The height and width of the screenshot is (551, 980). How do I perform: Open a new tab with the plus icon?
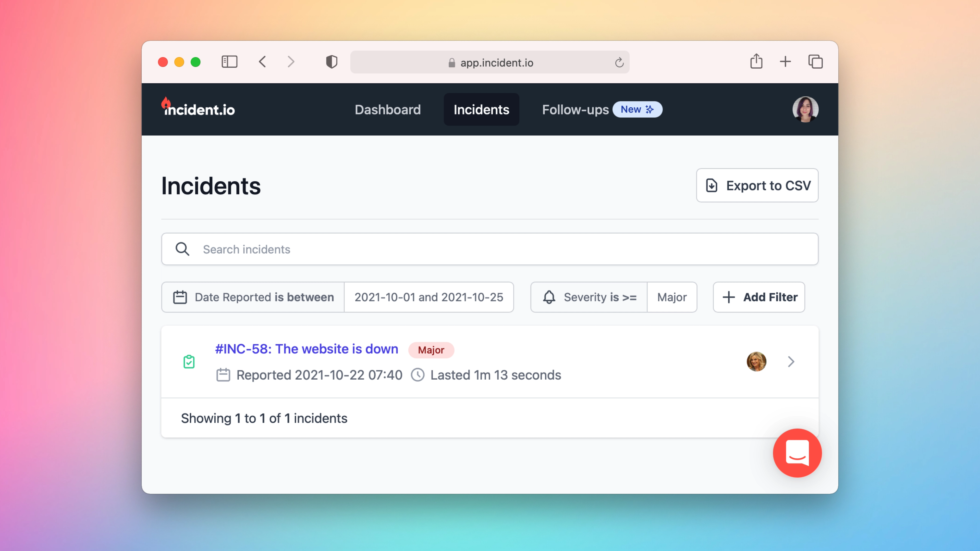[x=785, y=61]
